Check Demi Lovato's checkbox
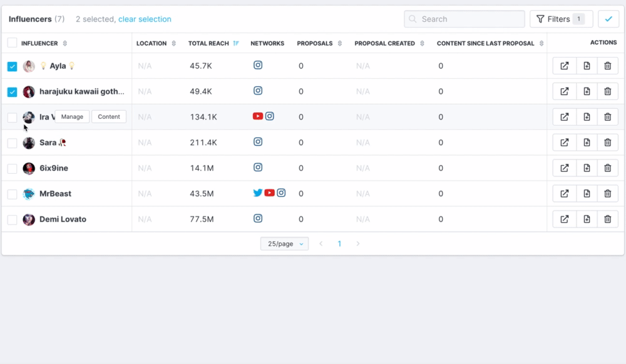 [12, 220]
